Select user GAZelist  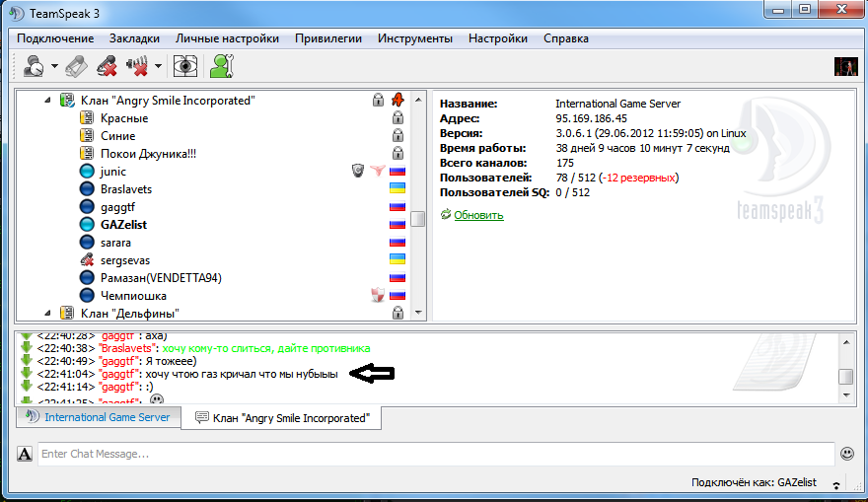[x=123, y=225]
